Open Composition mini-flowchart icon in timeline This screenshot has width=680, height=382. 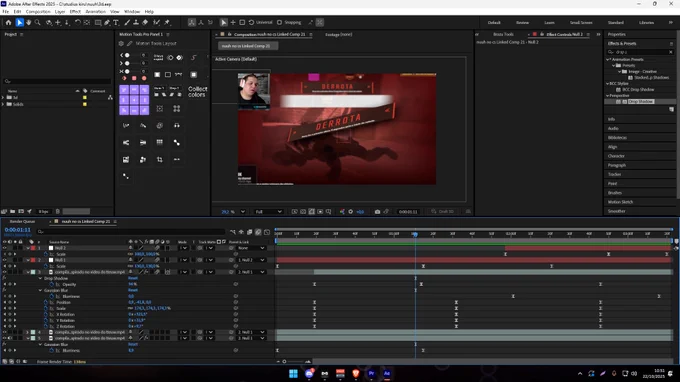233,232
